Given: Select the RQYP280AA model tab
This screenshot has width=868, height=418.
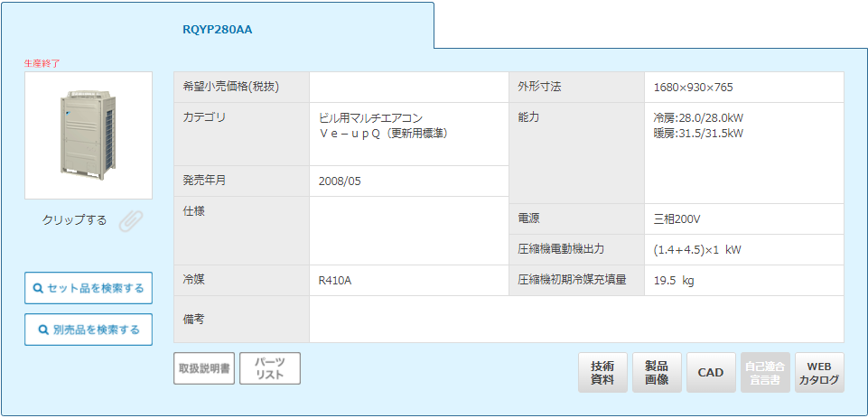Looking at the screenshot, I should pyautogui.click(x=218, y=30).
